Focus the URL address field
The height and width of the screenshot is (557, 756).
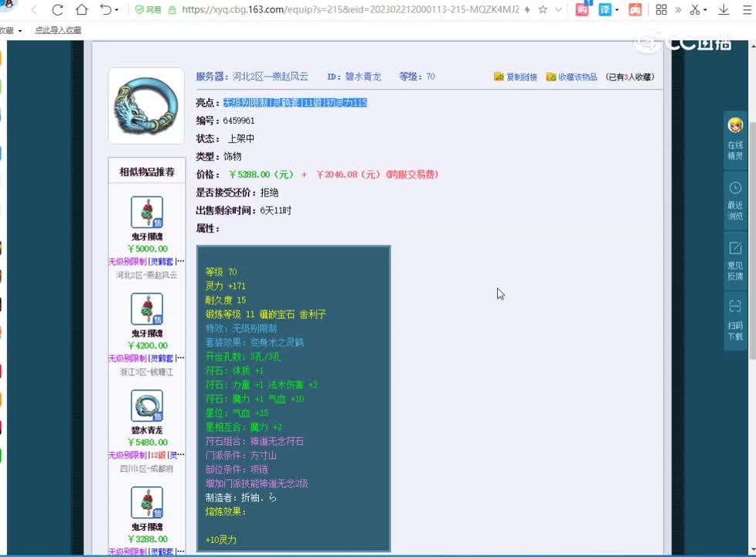pos(350,9)
